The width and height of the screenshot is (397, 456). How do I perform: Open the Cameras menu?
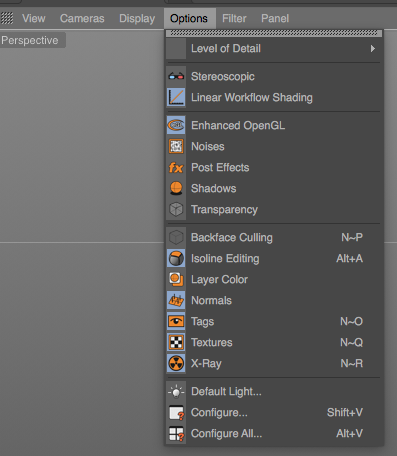coord(82,18)
